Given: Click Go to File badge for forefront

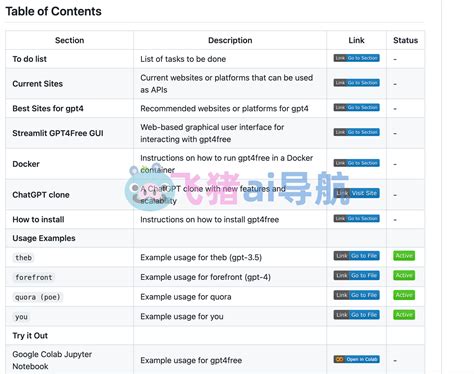Looking at the screenshot, I should pyautogui.click(x=356, y=275).
